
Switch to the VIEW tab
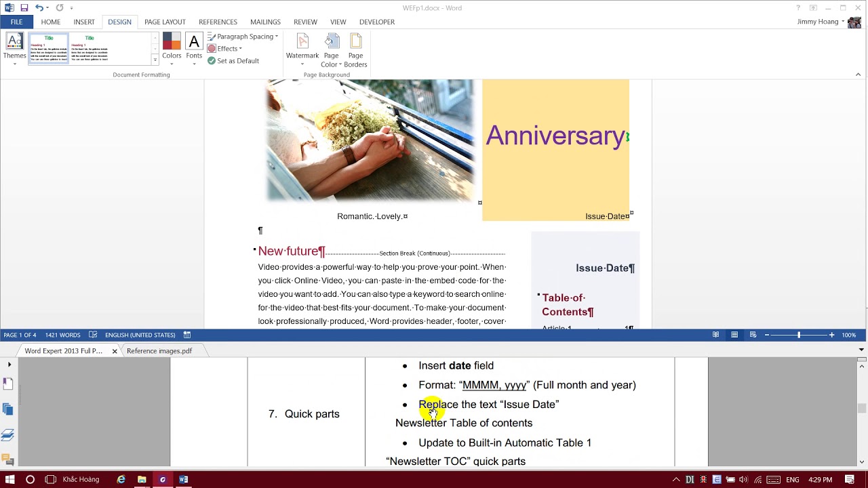pos(338,22)
